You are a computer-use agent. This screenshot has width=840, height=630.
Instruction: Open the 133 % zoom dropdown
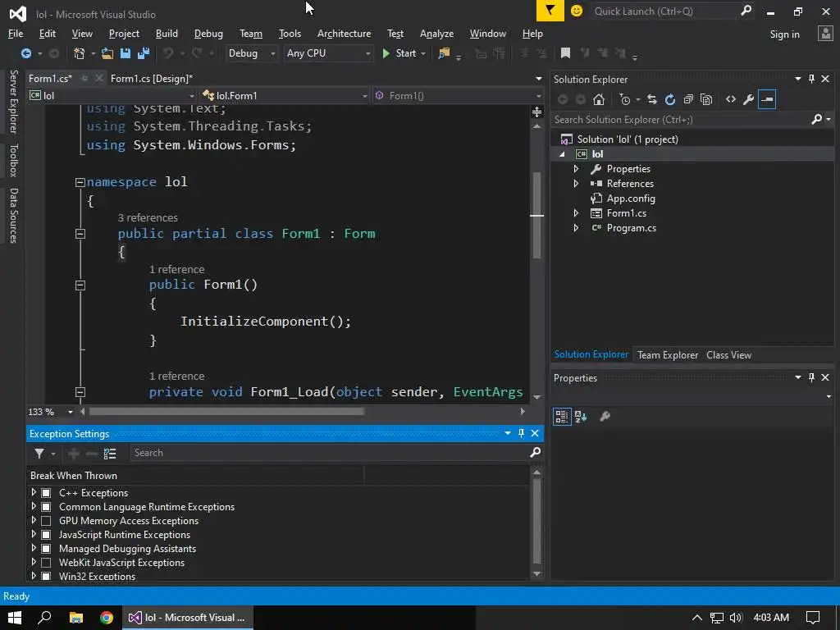coord(71,412)
